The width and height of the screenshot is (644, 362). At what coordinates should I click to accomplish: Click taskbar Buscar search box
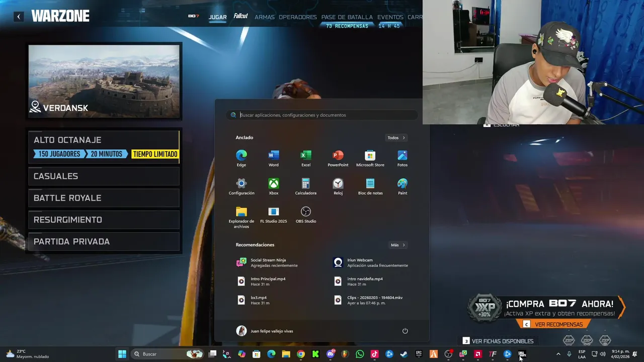pyautogui.click(x=168, y=354)
